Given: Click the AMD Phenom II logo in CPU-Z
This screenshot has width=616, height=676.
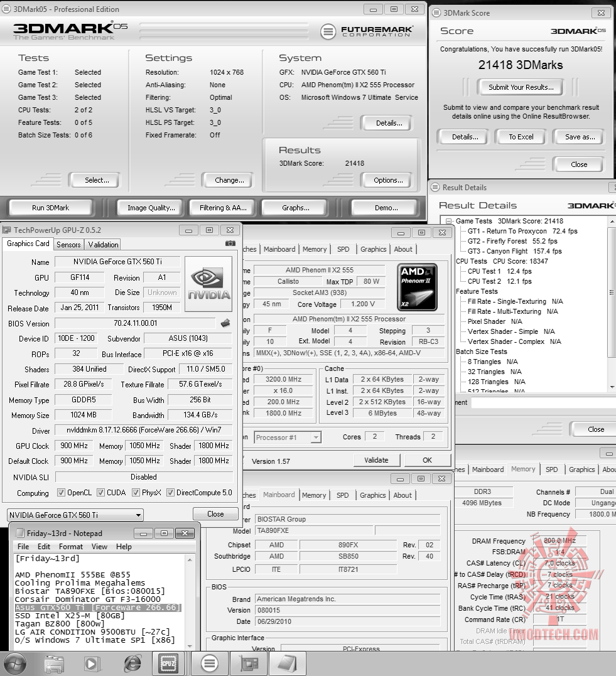Looking at the screenshot, I should (x=417, y=287).
